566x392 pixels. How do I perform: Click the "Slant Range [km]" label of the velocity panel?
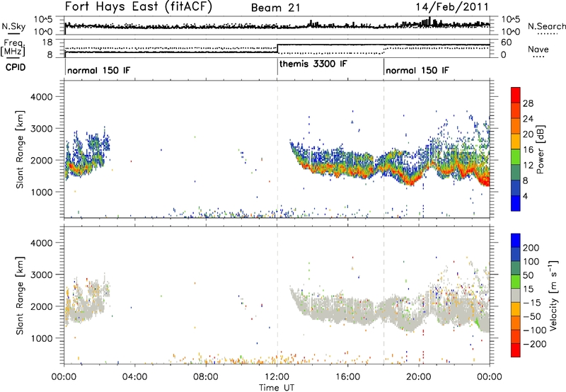[x=20, y=295]
